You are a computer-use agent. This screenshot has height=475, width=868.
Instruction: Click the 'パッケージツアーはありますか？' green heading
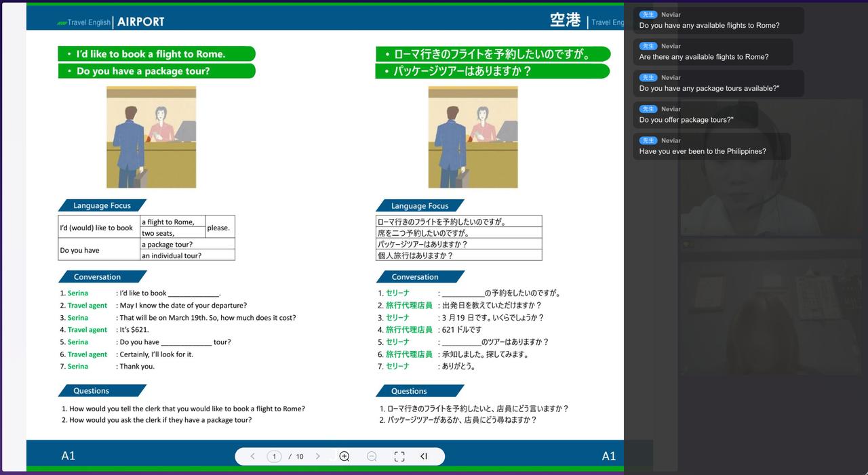(x=493, y=71)
